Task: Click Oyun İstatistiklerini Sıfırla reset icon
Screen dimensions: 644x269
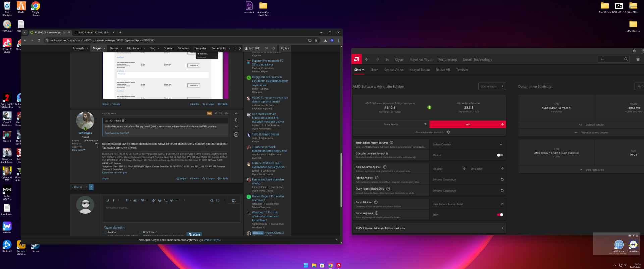Action: pyautogui.click(x=502, y=191)
